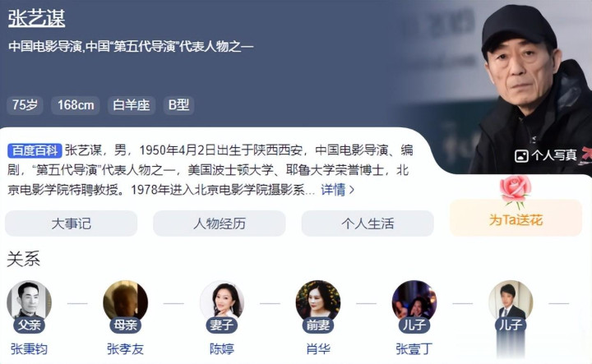Expand details via the 详情 chevron arrow
Image resolution: width=592 pixels, height=364 pixels.
click(352, 190)
